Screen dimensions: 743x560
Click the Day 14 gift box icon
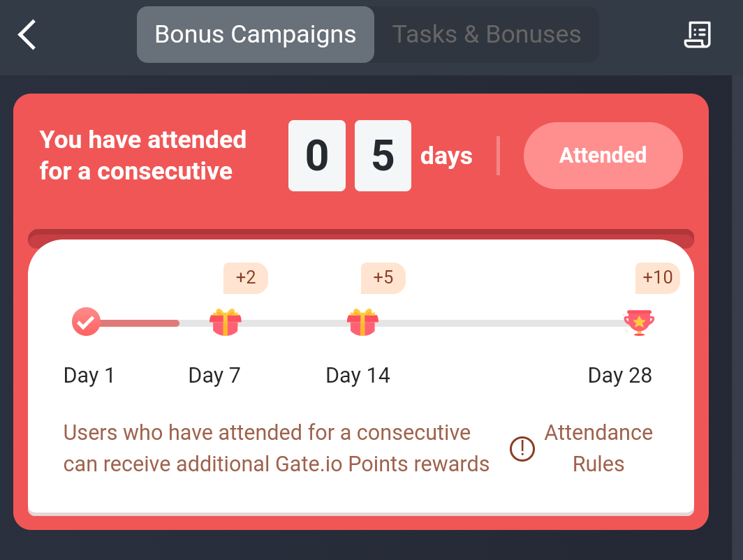tap(363, 322)
